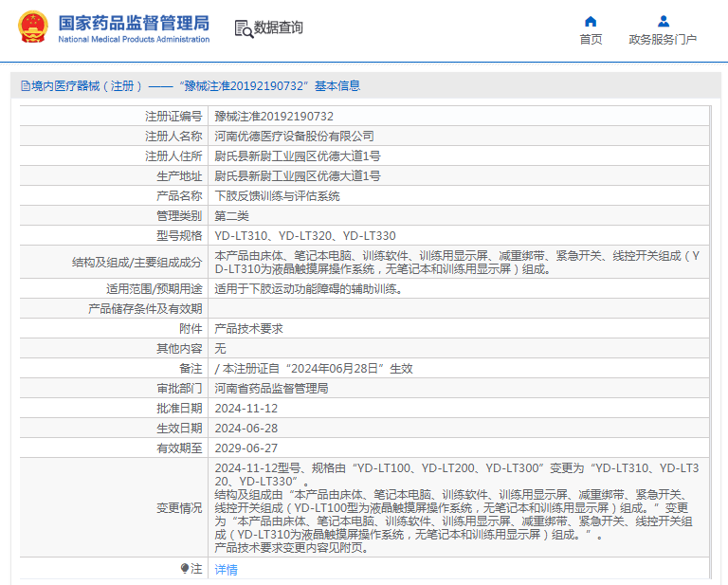The width and height of the screenshot is (728, 585).
Task: Click effective date 2024-06-28
Action: [x=246, y=429]
